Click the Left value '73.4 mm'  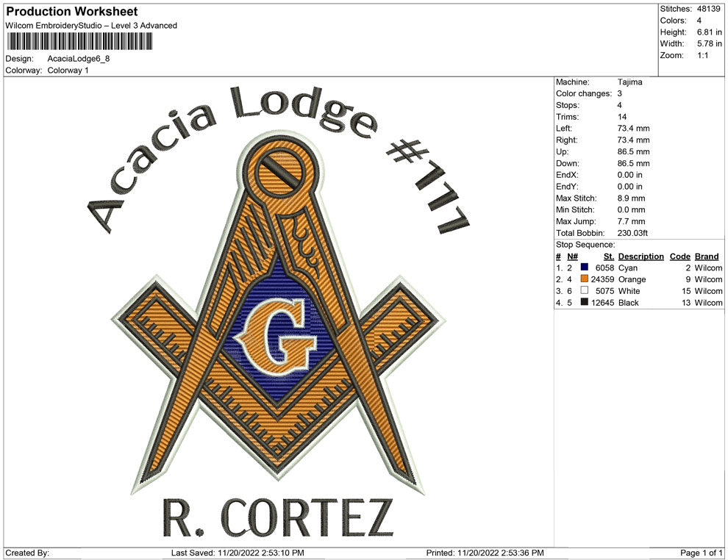click(x=633, y=129)
